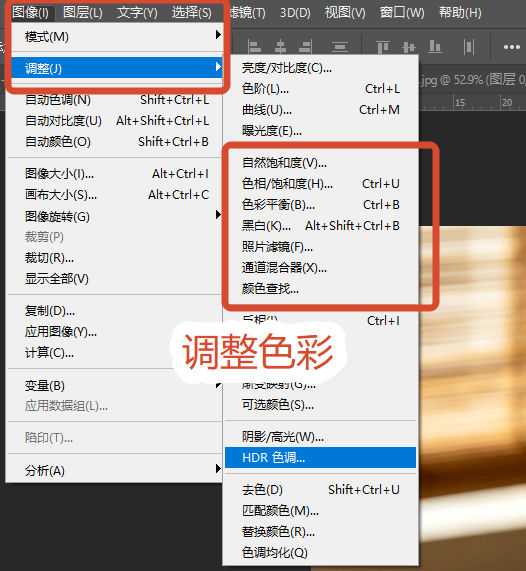Screen dimensions: 526x571
Task: Open the 文字(Y) menu
Action: click(x=137, y=13)
